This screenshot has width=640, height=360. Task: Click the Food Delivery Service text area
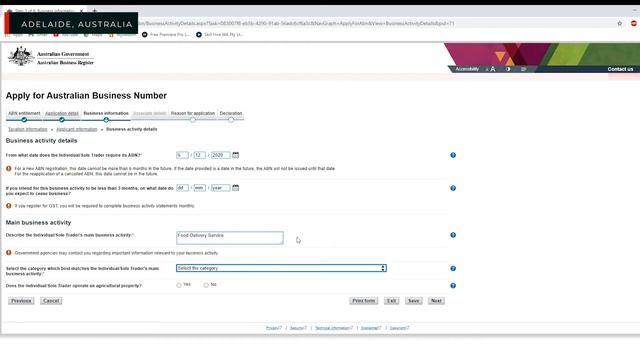[x=230, y=238]
